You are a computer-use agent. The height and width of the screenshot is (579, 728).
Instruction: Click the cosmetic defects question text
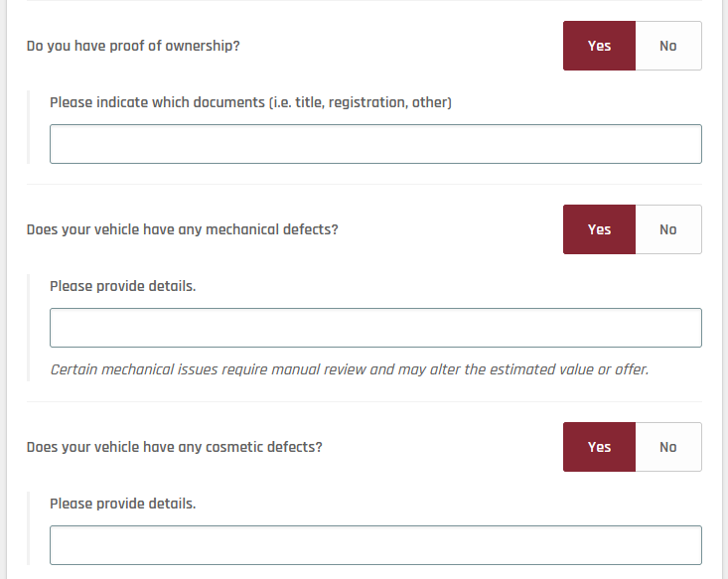pos(174,447)
